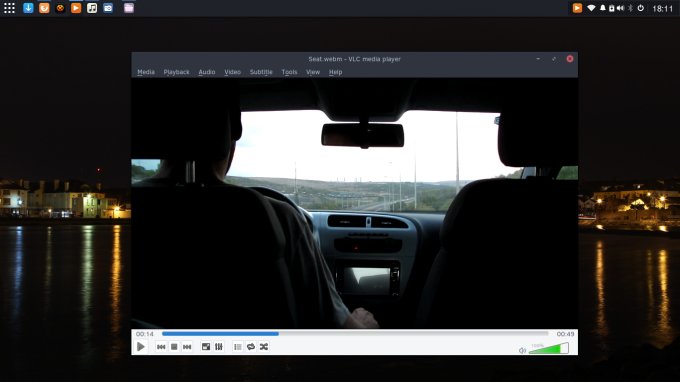
Task: Skip to next media track
Action: click(187, 347)
